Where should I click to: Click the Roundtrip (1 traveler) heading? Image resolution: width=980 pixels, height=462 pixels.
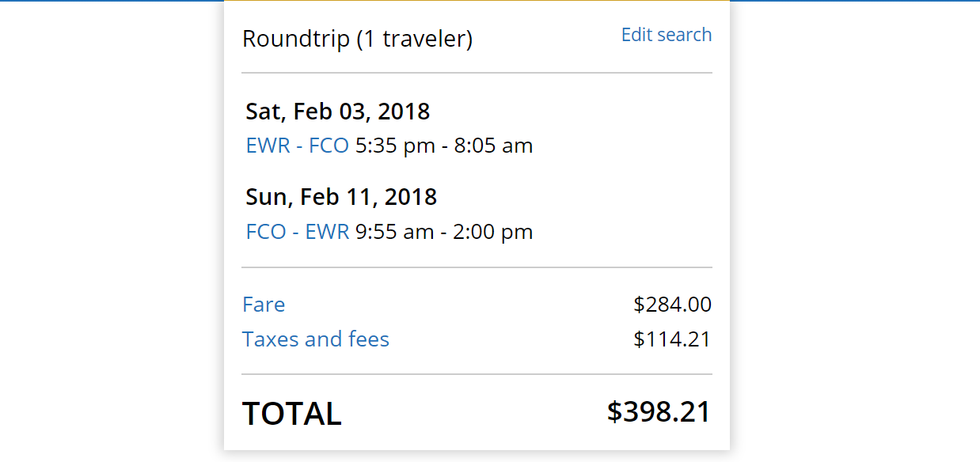(x=357, y=39)
